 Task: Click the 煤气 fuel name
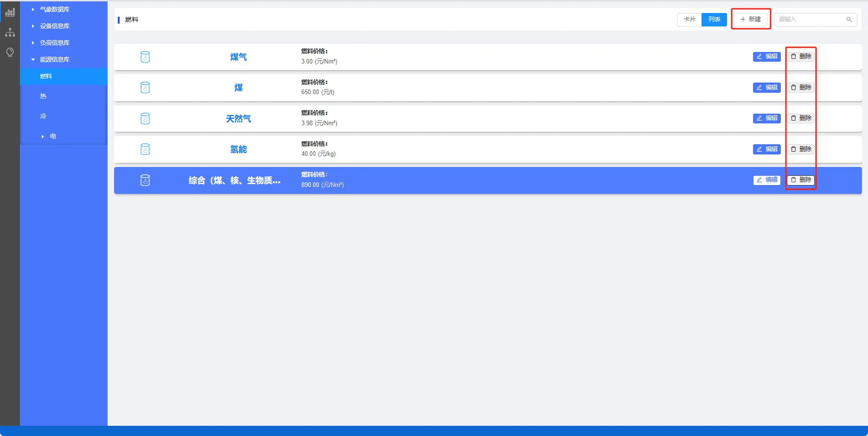(238, 57)
